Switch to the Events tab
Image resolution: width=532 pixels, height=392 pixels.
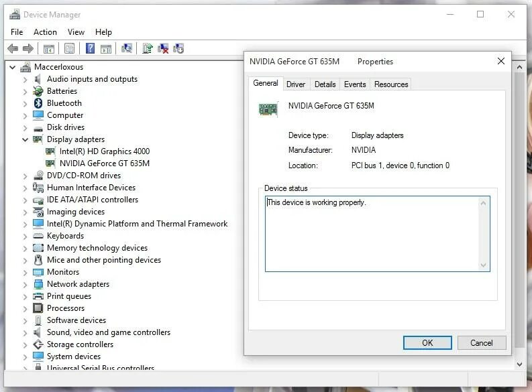click(x=355, y=84)
